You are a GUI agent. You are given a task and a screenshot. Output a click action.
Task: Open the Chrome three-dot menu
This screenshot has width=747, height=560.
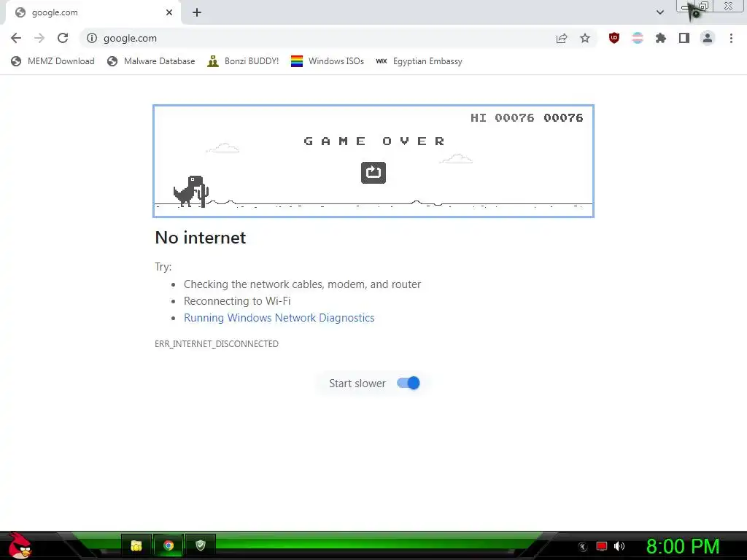(731, 38)
